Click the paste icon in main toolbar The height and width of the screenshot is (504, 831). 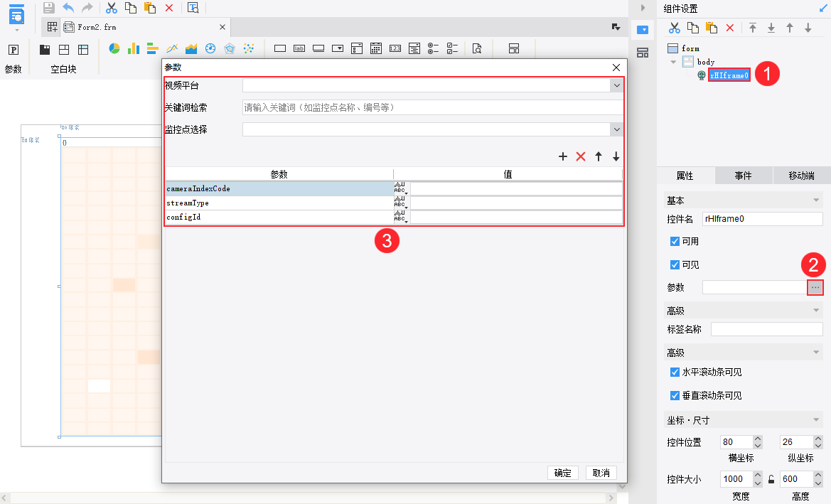150,8
